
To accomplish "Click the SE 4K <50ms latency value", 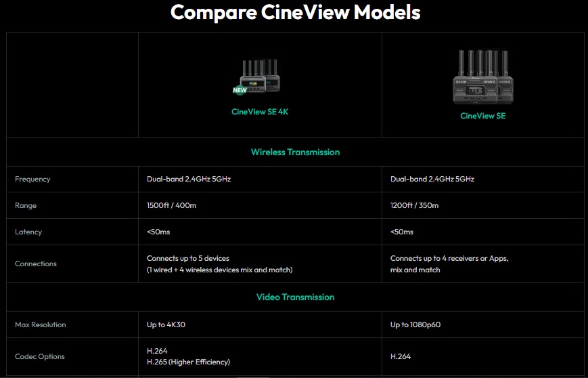I will click(158, 232).
